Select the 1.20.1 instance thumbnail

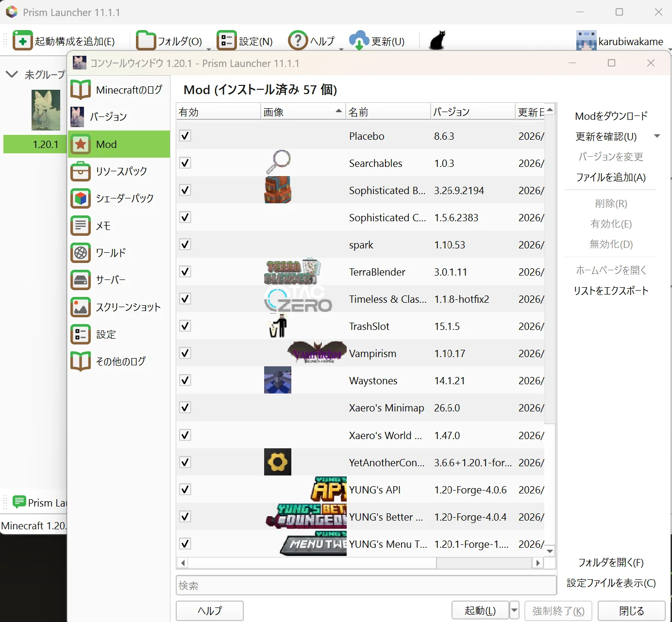coord(46,110)
